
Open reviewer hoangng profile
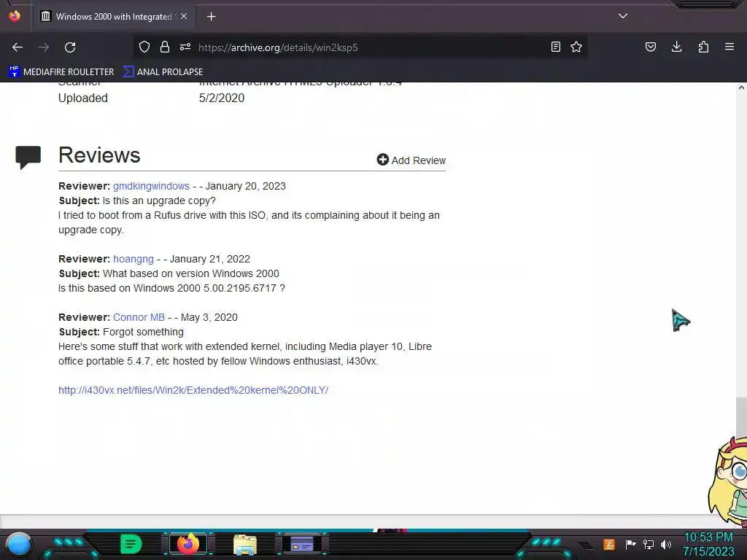(133, 259)
